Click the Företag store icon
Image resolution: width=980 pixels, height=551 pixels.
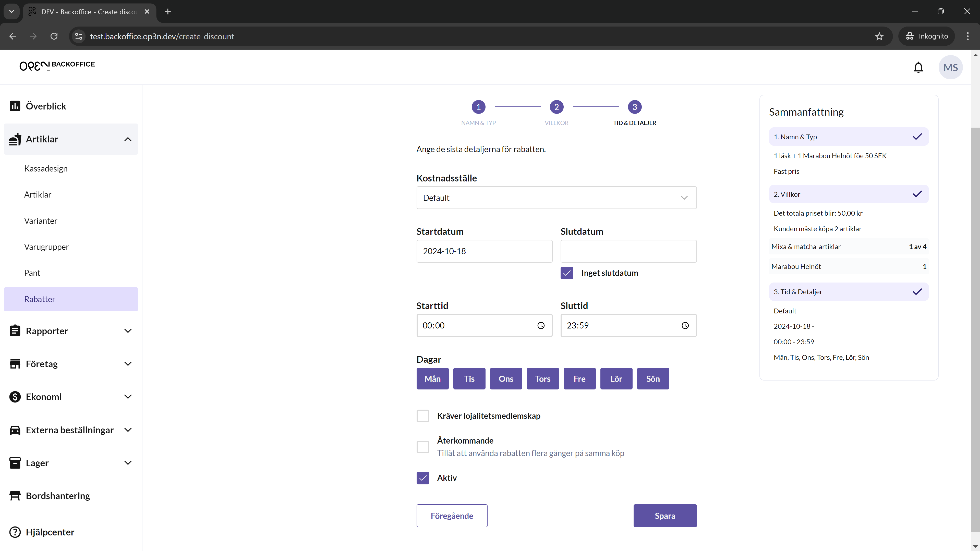tap(15, 363)
